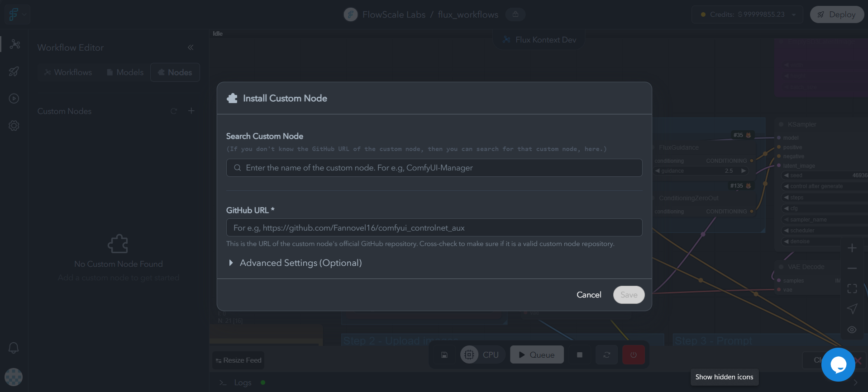Viewport: 868px width, 392px height.
Task: Toggle the CPU chip button
Action: pos(482,355)
